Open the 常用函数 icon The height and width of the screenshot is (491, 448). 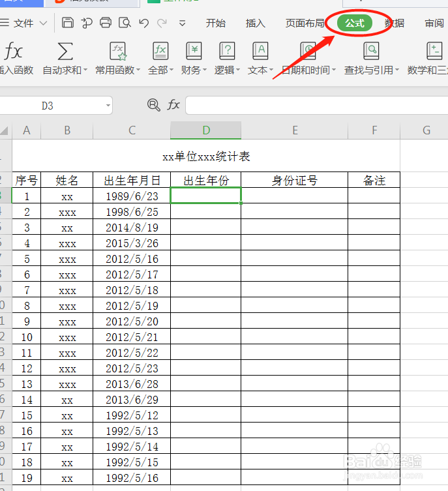[118, 51]
